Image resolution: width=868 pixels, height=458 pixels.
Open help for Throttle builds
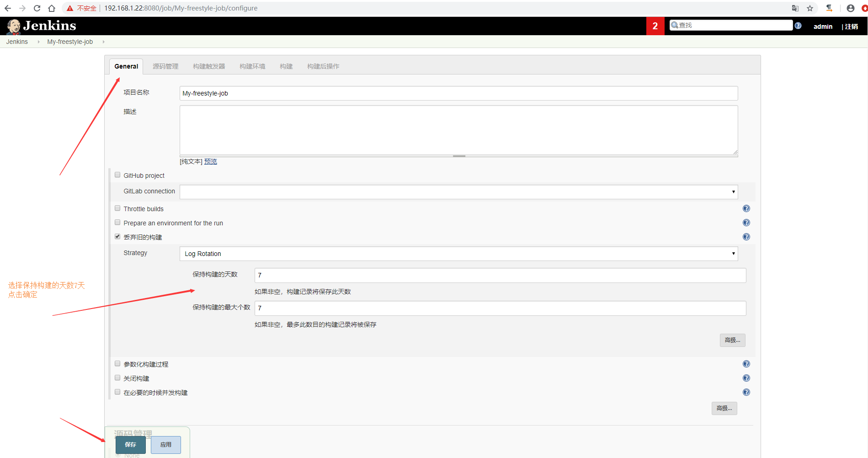[x=746, y=208]
